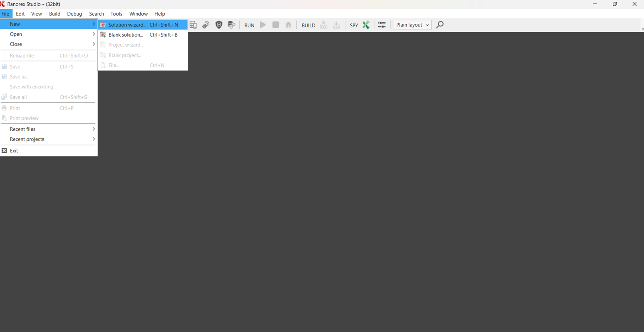The image size is (644, 332).
Task: Click the greyed Blank project entry
Action: pos(143,55)
